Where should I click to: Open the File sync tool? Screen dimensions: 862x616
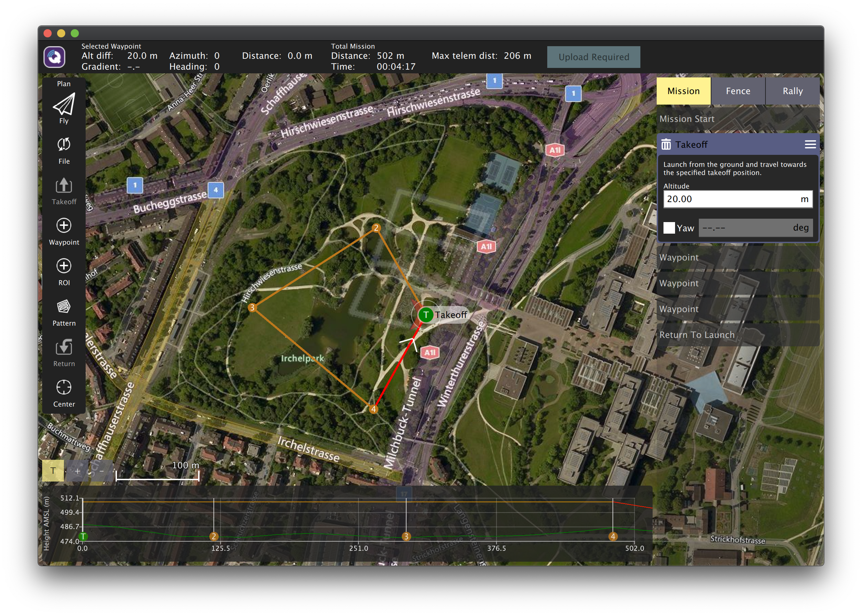(x=64, y=150)
